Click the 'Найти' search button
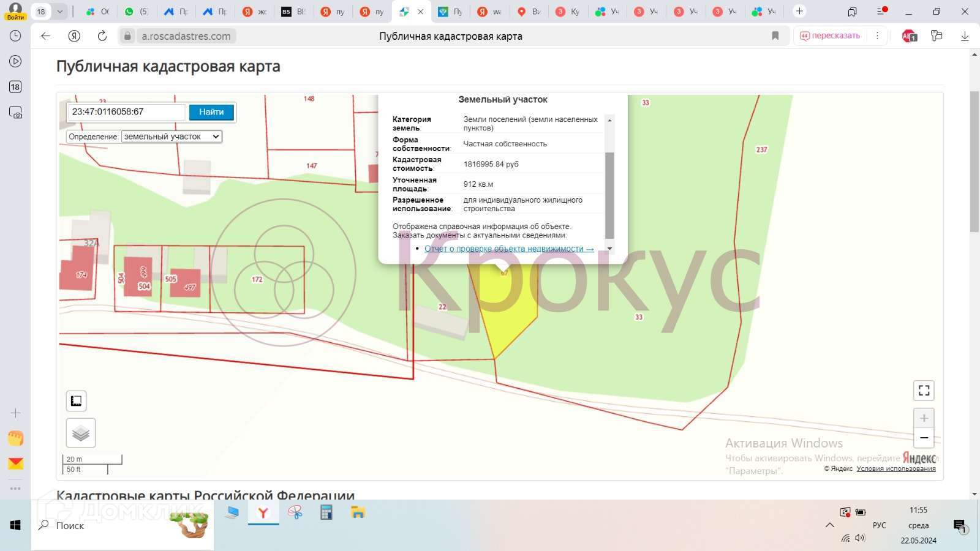The image size is (980, 551). click(211, 112)
